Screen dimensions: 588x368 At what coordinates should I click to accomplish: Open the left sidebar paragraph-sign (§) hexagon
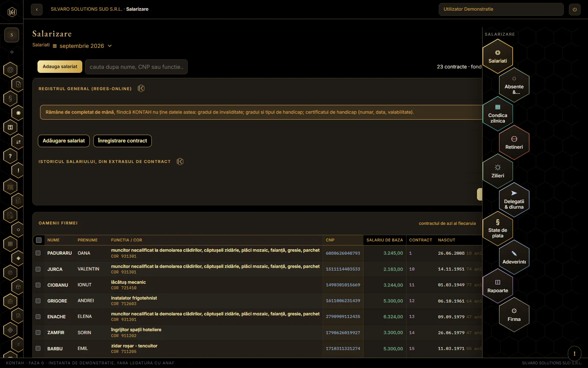(x=10, y=99)
